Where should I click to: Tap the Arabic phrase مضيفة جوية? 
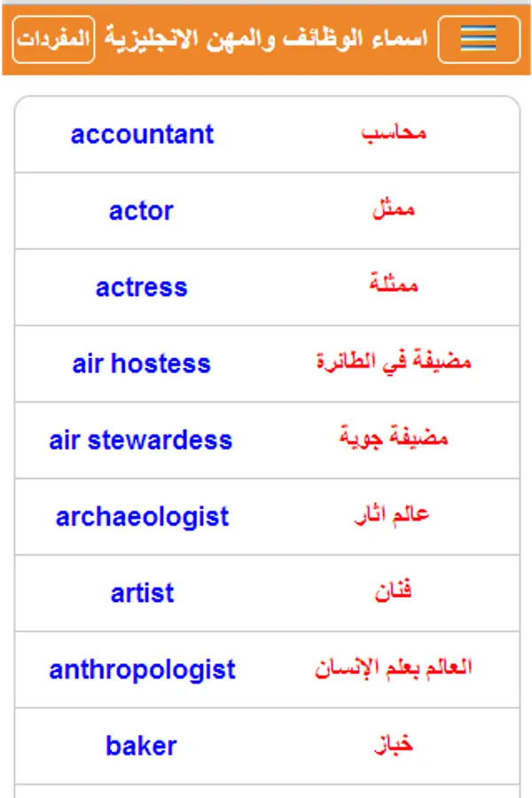click(393, 439)
